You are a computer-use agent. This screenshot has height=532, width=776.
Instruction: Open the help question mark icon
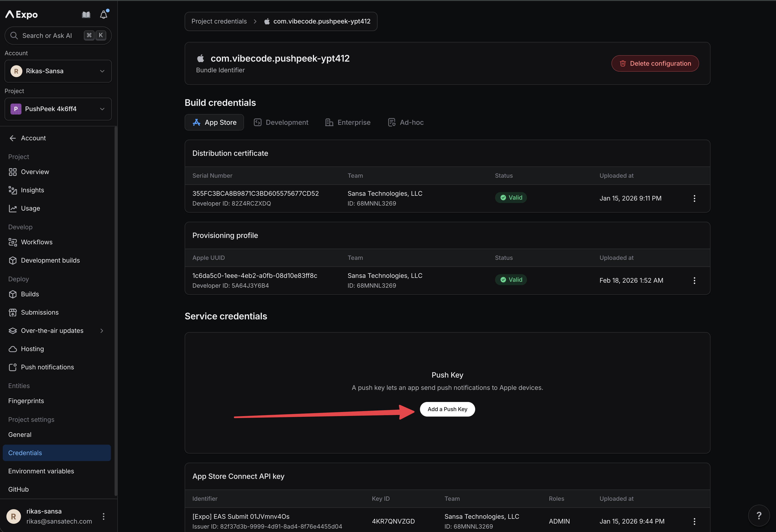click(x=759, y=515)
